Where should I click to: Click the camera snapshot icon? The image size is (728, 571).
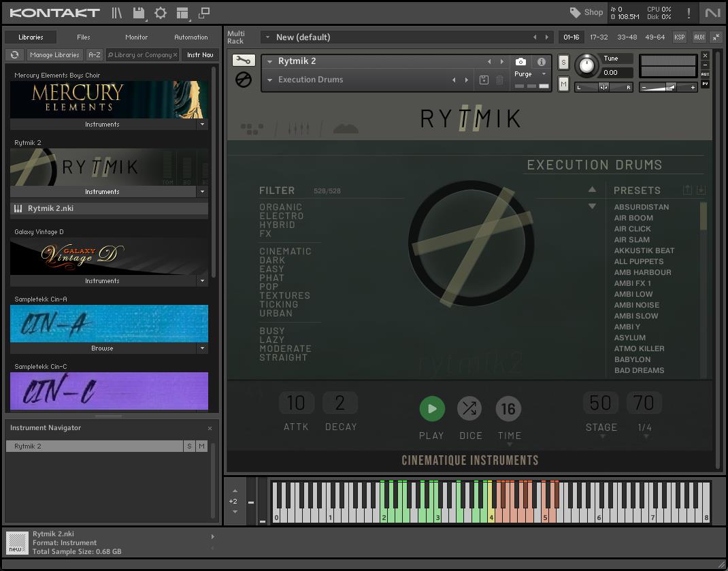click(520, 62)
